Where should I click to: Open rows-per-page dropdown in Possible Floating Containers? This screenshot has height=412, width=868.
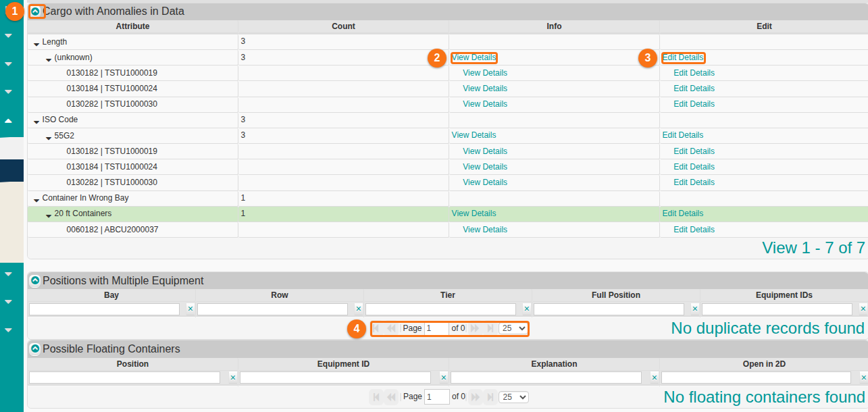[x=513, y=396]
